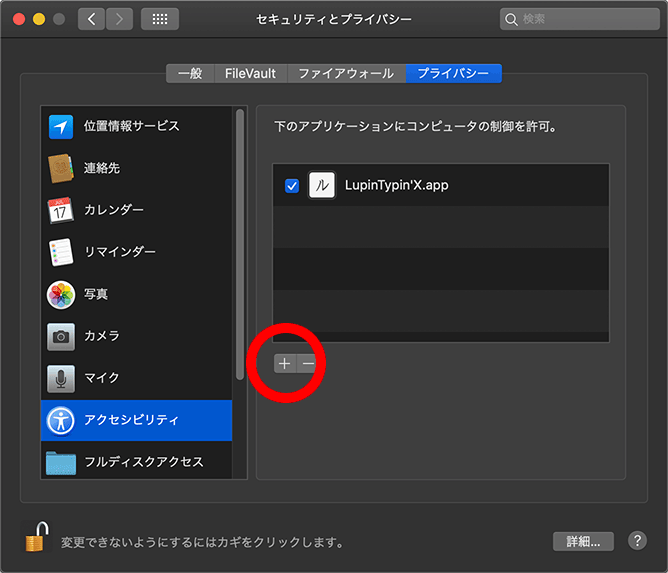
Task: Switch to the ファイアウォール tab
Action: click(x=346, y=73)
